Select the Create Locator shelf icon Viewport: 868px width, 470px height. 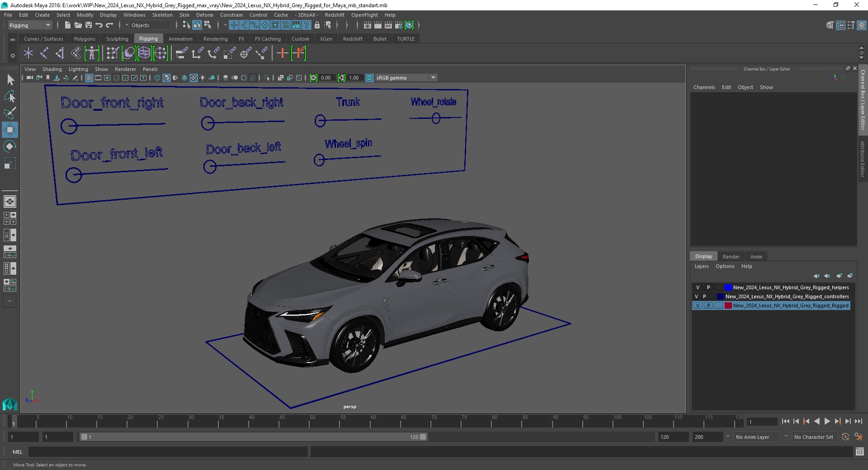tap(28, 53)
